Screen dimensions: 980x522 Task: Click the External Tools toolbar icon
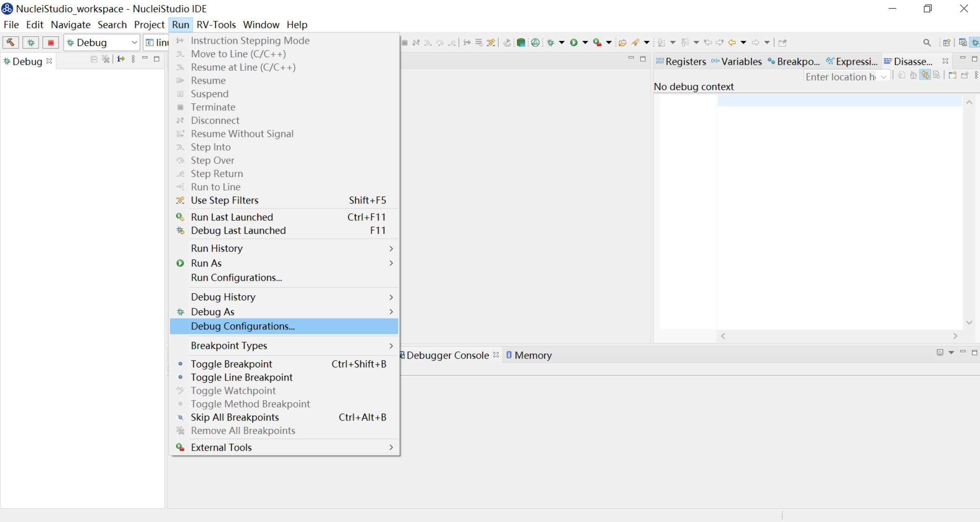(597, 42)
